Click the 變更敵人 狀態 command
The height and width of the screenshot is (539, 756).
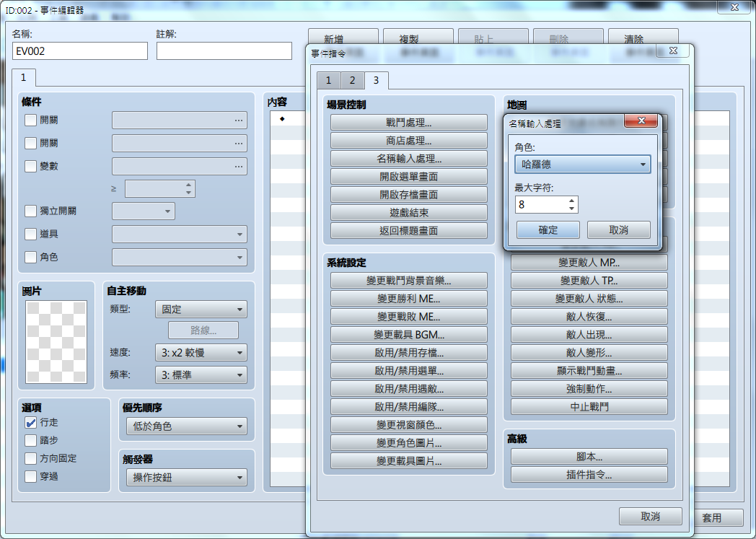click(x=589, y=299)
